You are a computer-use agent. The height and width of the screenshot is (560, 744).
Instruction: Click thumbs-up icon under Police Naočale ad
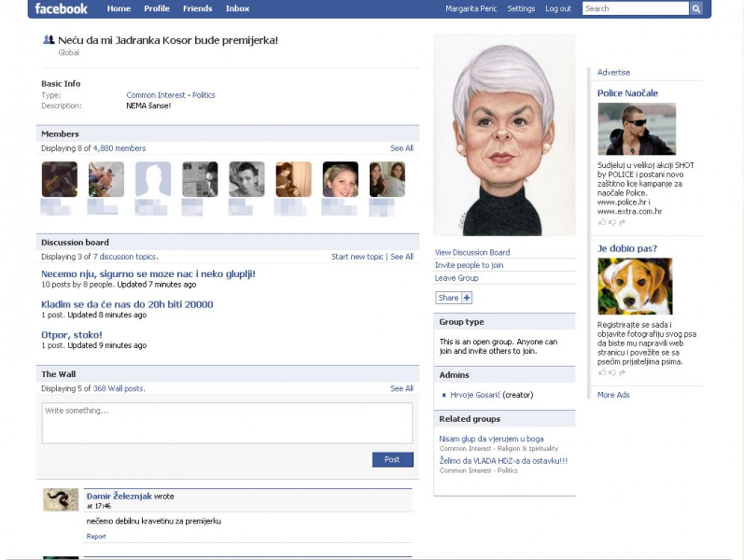602,222
